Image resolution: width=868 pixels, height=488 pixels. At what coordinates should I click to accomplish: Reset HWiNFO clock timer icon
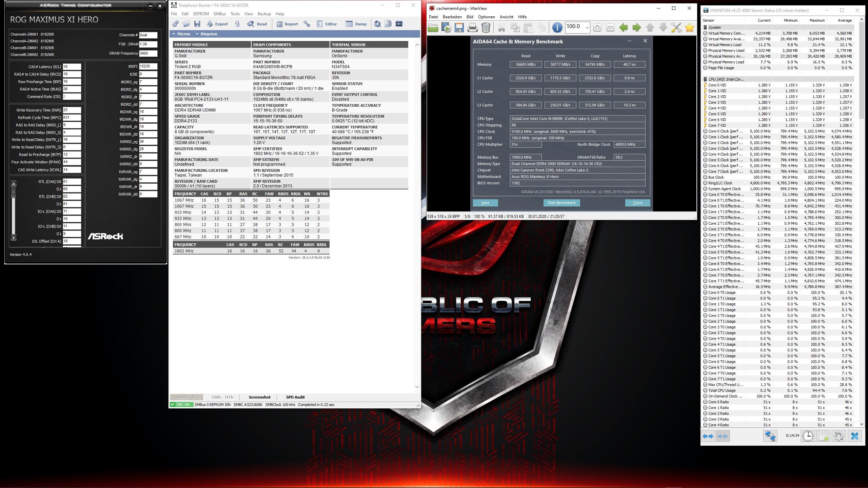click(808, 436)
